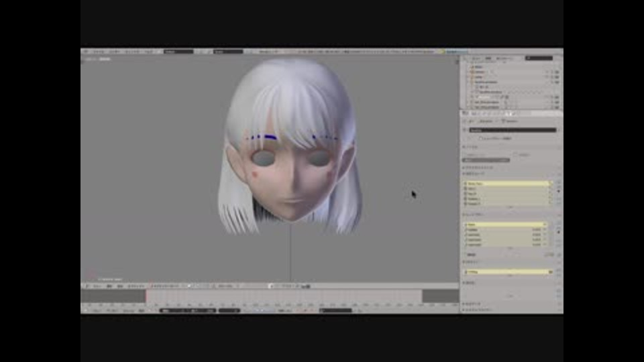Click the red playhead line in the timeline

pos(146,296)
